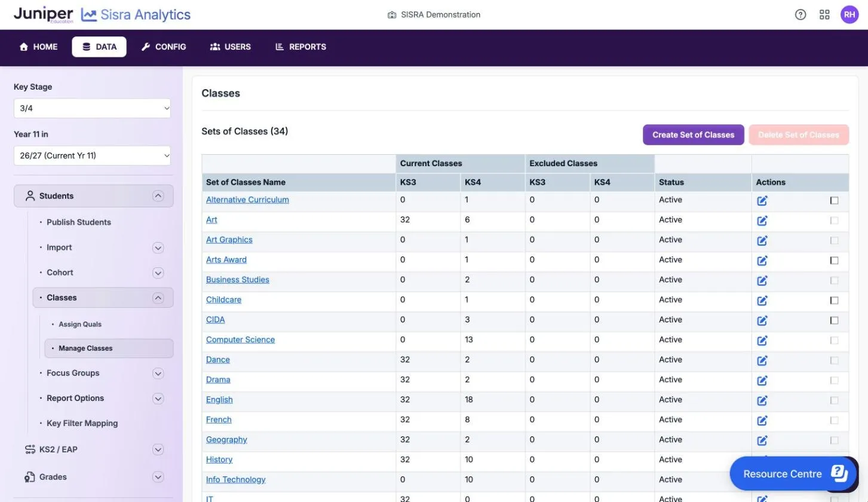Expand the KS2 / EAP section chevron
This screenshot has height=502, width=868.
(x=158, y=449)
